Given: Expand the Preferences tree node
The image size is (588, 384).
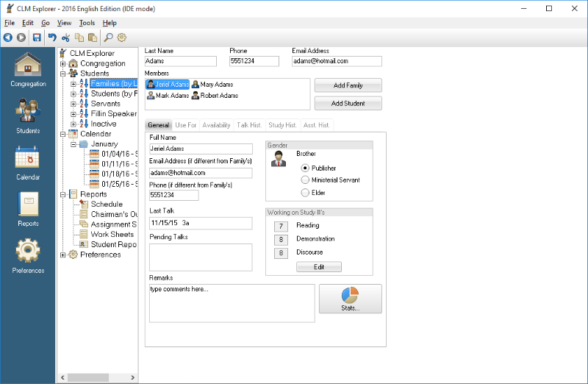Looking at the screenshot, I should point(63,255).
